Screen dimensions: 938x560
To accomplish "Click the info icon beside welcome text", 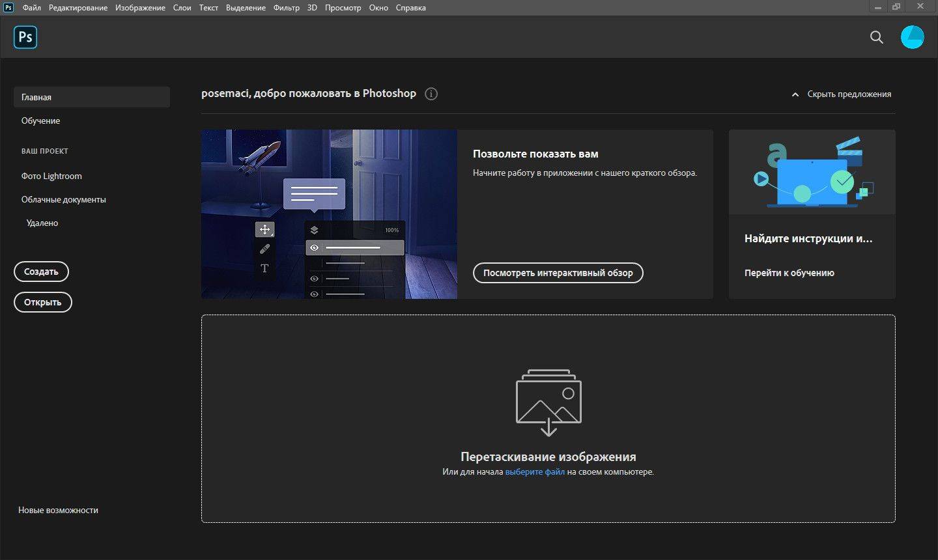I will pyautogui.click(x=431, y=94).
